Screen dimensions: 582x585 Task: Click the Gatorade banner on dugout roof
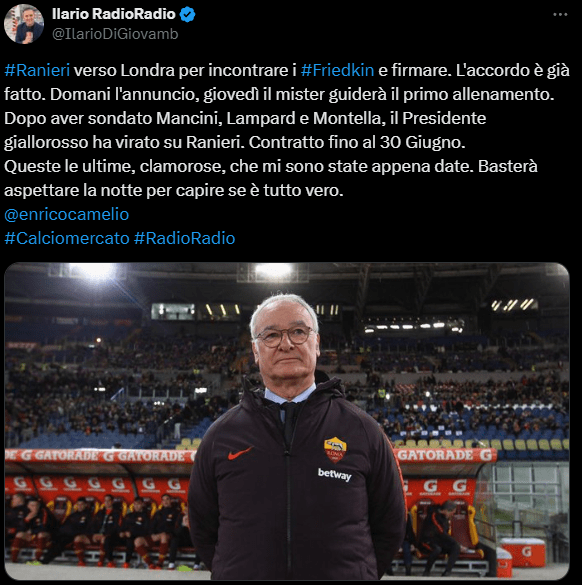click(99, 456)
